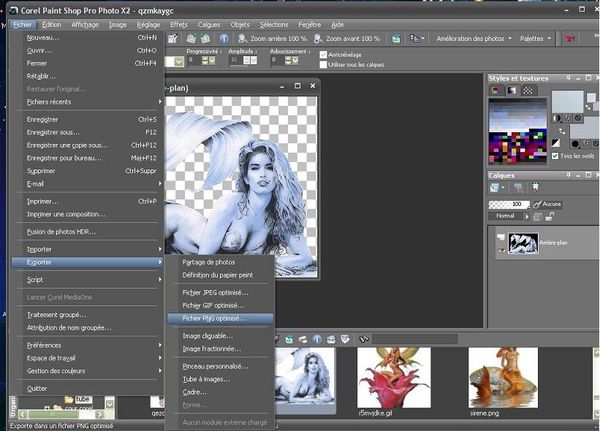Click the Progressivité stepper arrows

click(x=205, y=60)
